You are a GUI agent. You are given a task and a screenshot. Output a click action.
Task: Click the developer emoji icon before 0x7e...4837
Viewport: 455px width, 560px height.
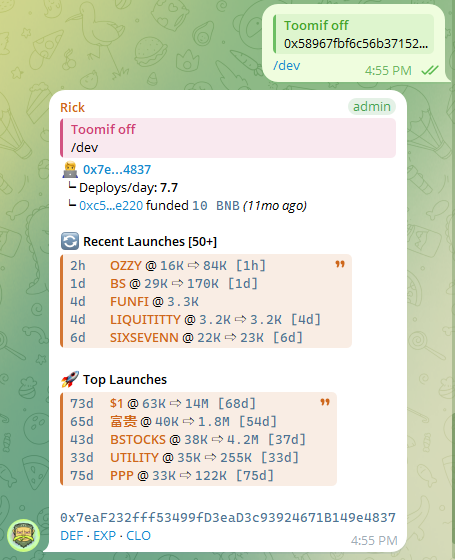pyautogui.click(x=70, y=169)
